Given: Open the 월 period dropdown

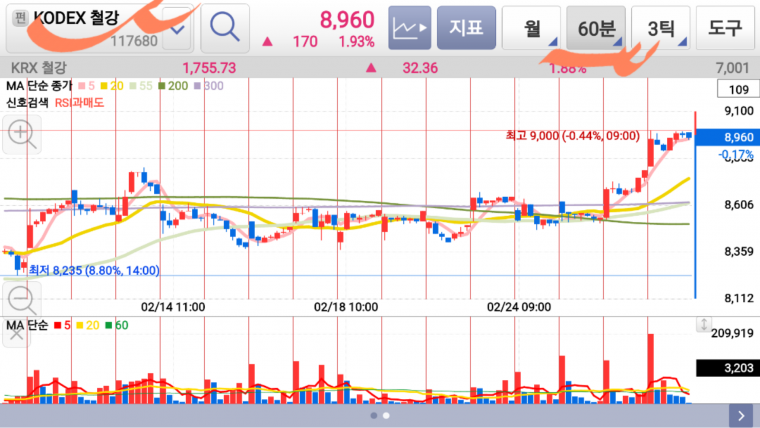Looking at the screenshot, I should tap(531, 28).
